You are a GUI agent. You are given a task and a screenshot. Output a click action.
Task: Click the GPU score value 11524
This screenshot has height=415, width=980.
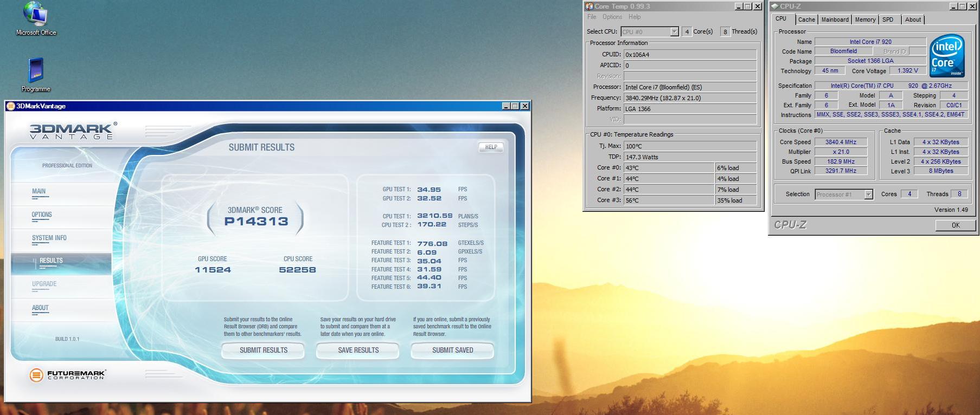point(213,270)
